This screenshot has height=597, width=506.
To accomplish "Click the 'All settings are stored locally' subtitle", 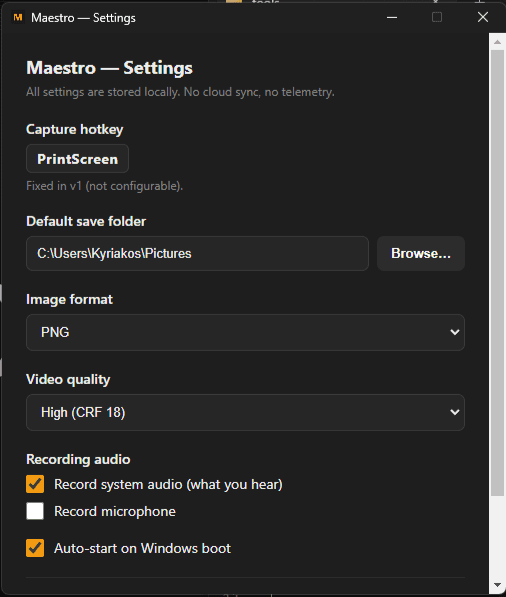I will click(x=180, y=92).
